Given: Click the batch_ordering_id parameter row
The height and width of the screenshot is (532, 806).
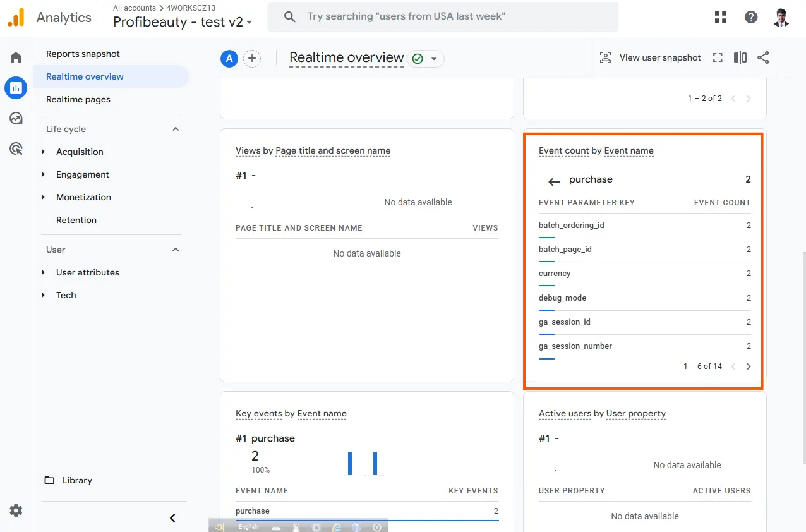Looking at the screenshot, I should coord(645,226).
